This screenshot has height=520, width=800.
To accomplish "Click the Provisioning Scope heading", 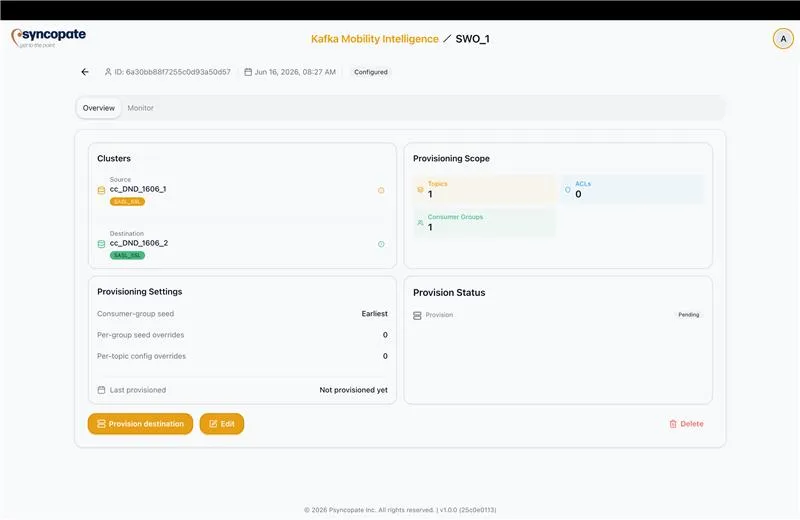I will [451, 158].
